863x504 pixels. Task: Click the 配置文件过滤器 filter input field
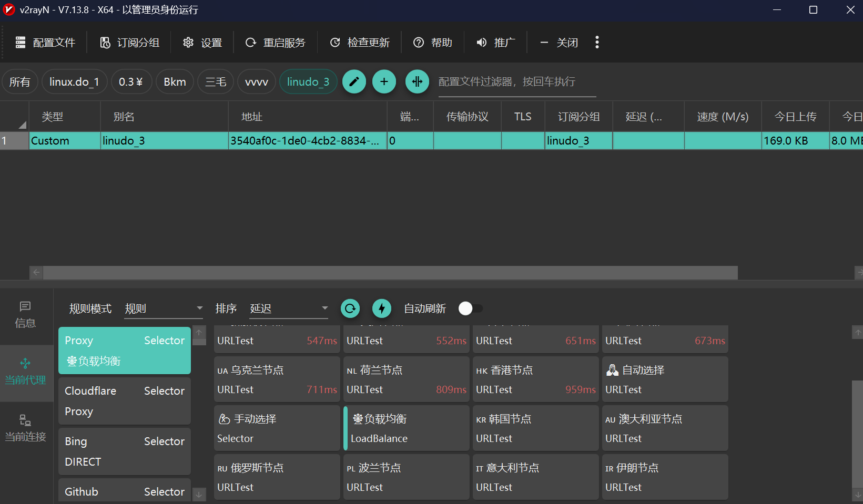(517, 82)
